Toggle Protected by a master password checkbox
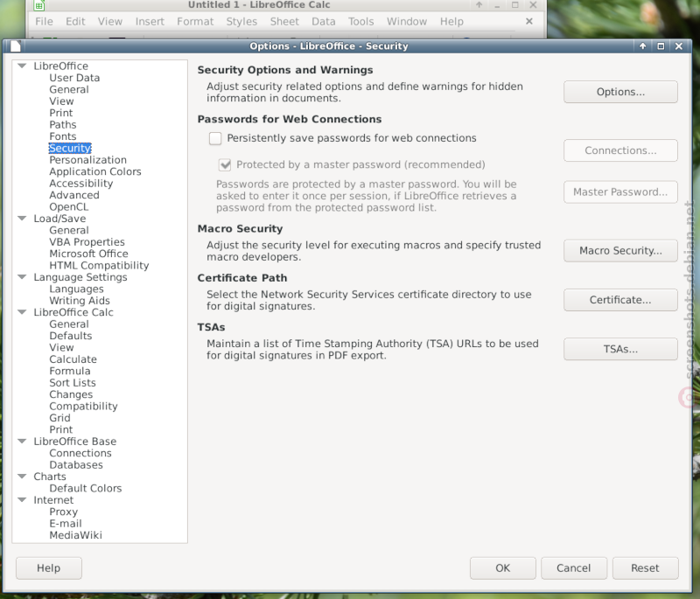 click(x=225, y=165)
